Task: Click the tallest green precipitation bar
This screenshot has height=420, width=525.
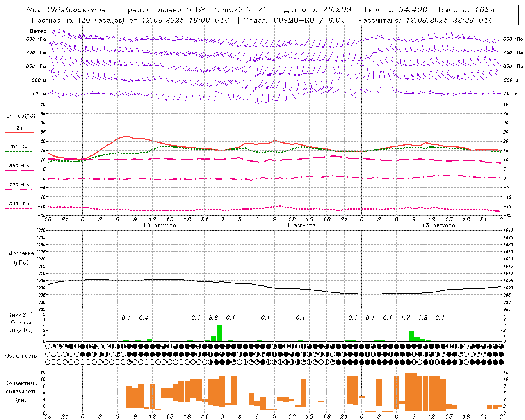Action: coord(219,333)
